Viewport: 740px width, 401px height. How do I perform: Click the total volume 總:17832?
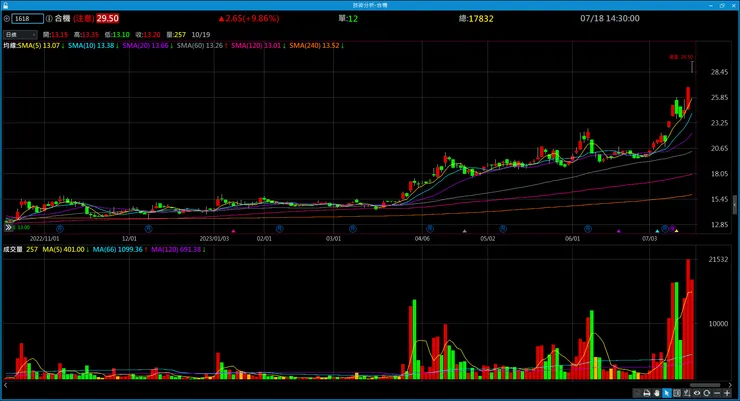click(x=476, y=19)
